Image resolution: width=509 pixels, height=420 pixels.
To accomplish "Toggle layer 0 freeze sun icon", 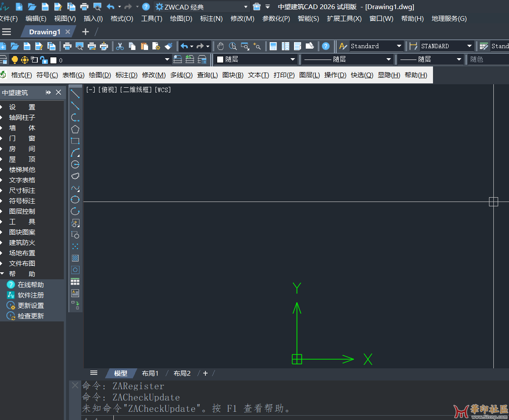I will pos(24,60).
